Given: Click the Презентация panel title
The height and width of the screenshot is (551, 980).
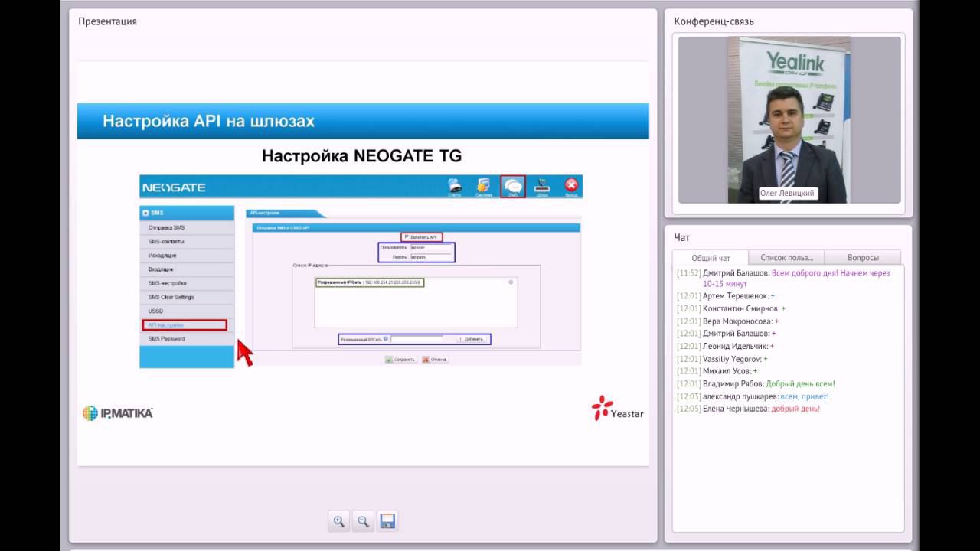Looking at the screenshot, I should point(107,21).
